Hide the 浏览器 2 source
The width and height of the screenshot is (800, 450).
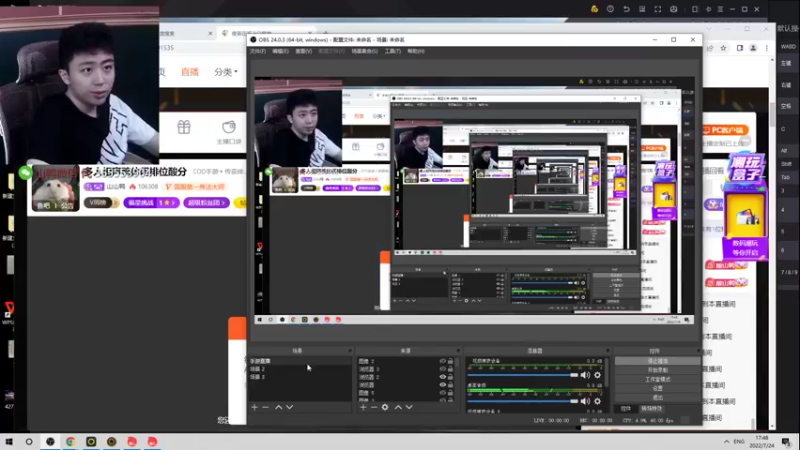click(442, 377)
